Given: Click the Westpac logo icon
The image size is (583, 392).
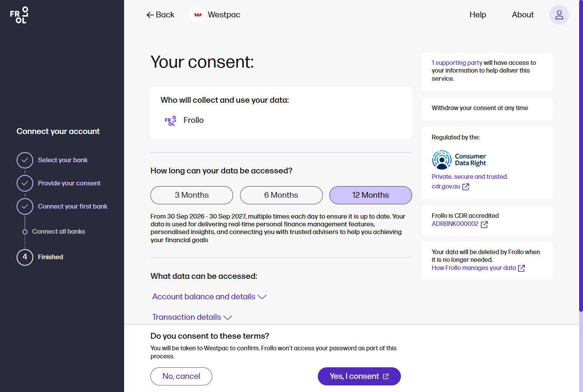Looking at the screenshot, I should click(198, 15).
